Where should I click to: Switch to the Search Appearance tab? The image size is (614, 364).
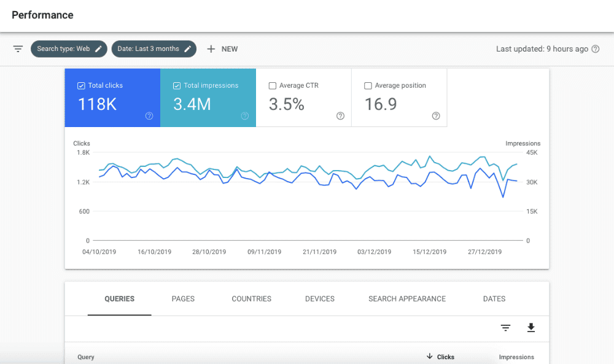pos(407,299)
